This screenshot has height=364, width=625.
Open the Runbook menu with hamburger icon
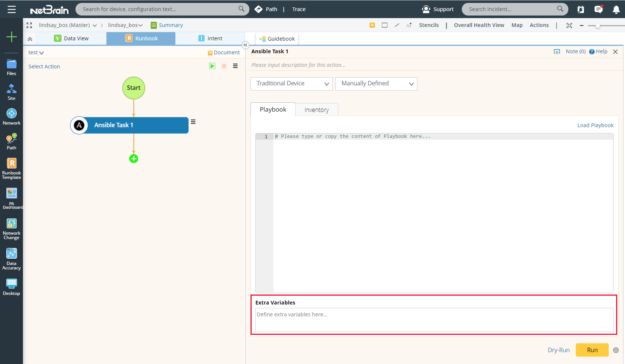click(x=235, y=66)
